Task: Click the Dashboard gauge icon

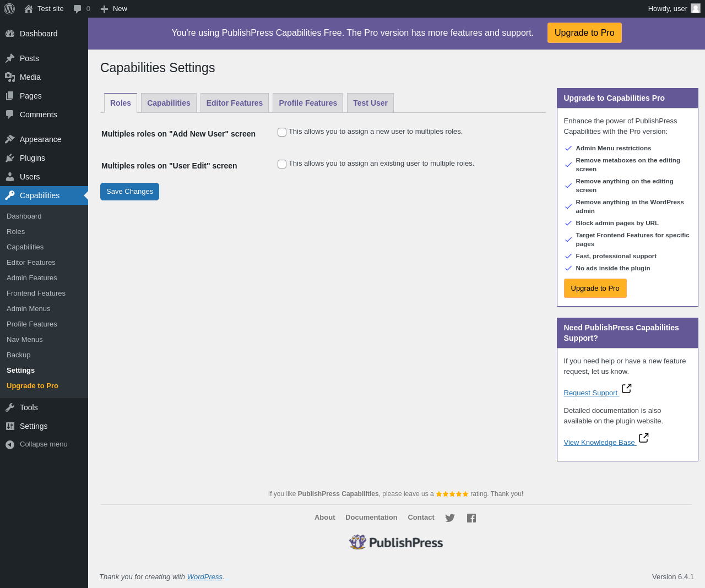Action: tap(10, 34)
